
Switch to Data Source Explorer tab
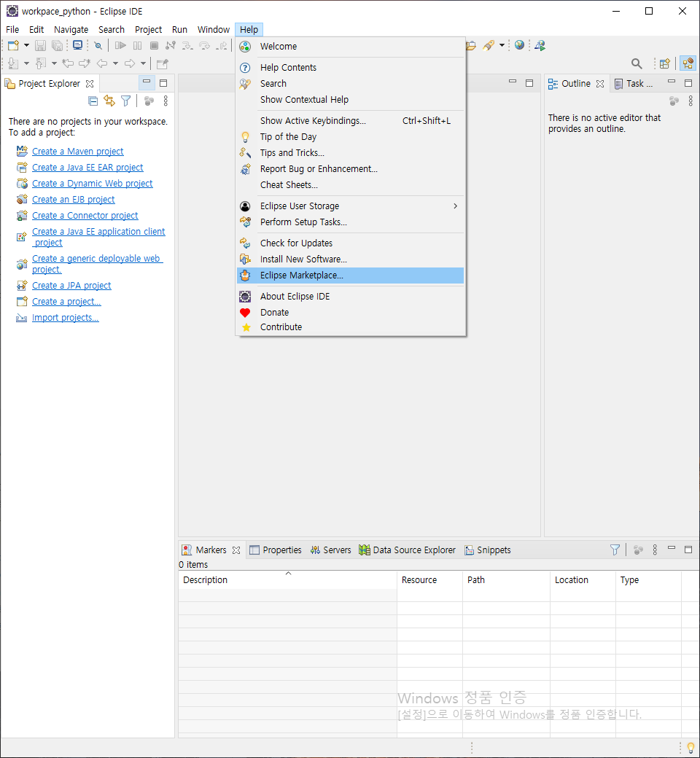[408, 550]
